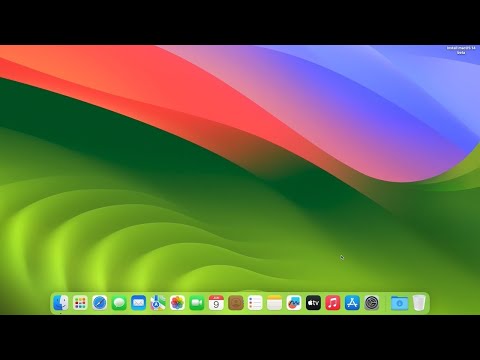480x360 pixels.
Task: Open the Calendar app in Dock
Action: [x=216, y=303]
